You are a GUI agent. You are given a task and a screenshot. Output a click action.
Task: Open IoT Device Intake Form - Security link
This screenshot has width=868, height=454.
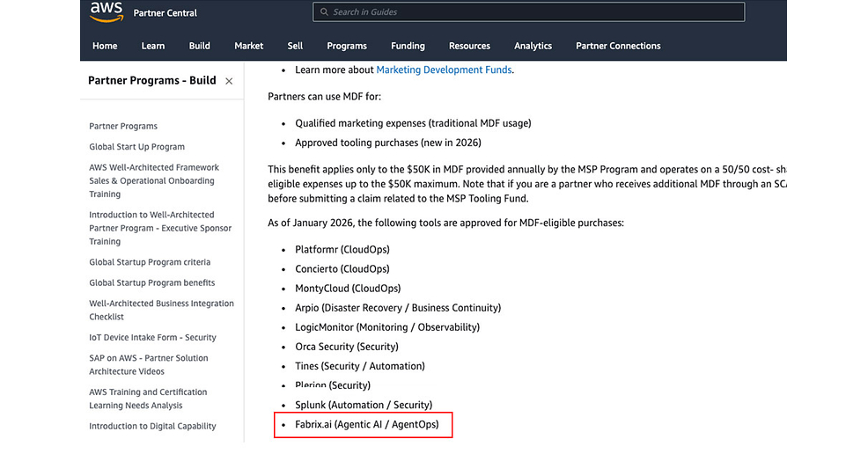(152, 337)
